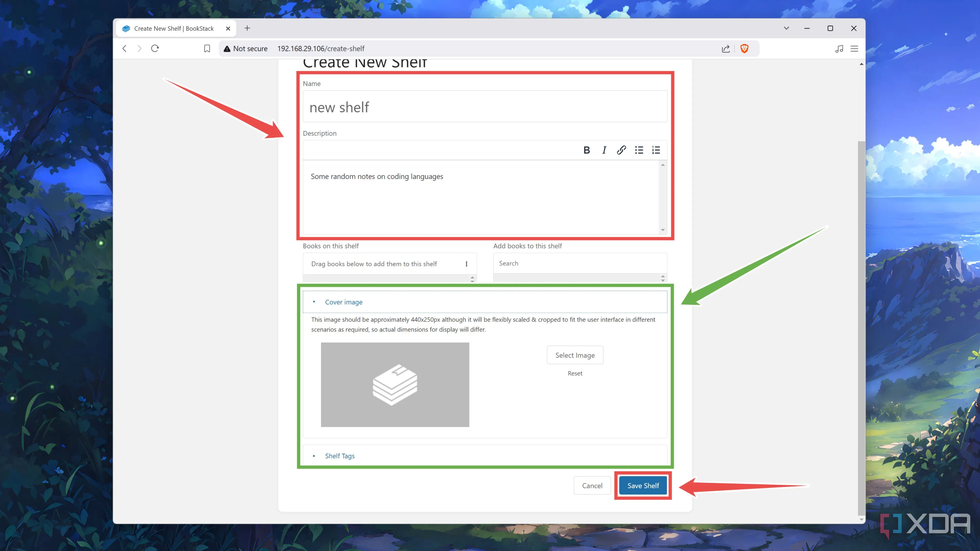This screenshot has height=551, width=980.
Task: Create a numbered list in description
Action: [656, 150]
